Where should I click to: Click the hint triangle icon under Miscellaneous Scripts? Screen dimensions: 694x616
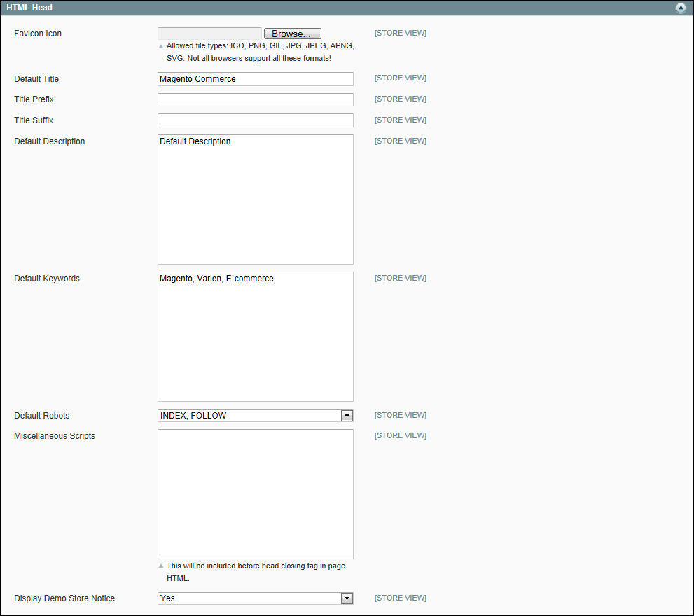click(x=161, y=566)
